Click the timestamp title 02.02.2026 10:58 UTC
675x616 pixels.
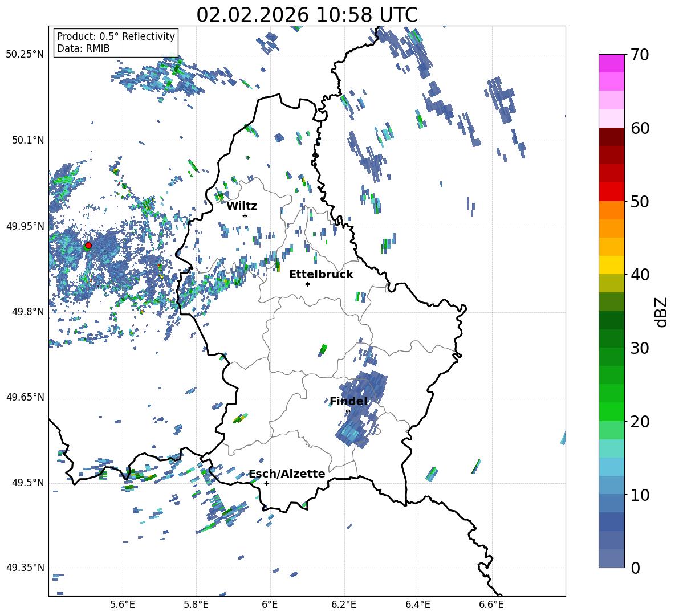coord(307,15)
